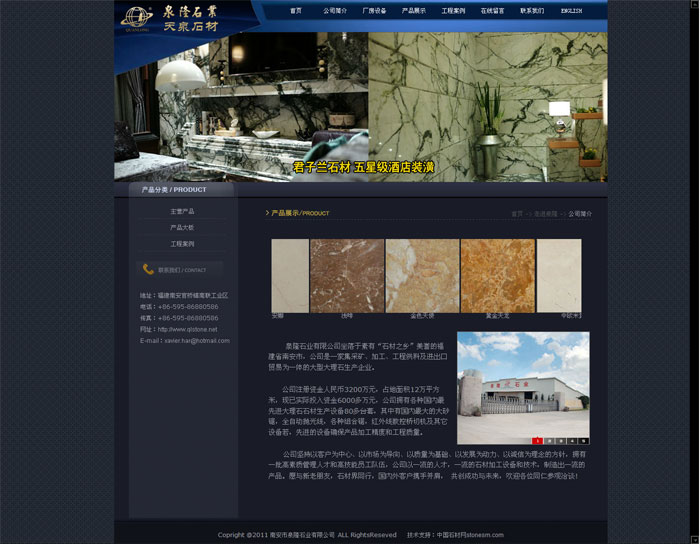Open 主营产品 sidebar category

[x=182, y=212]
